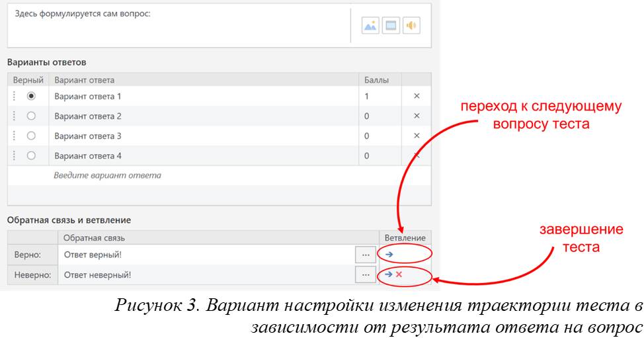The image size is (644, 338).
Task: Select Вариант ответа 2 radio button
Action: click(31, 116)
